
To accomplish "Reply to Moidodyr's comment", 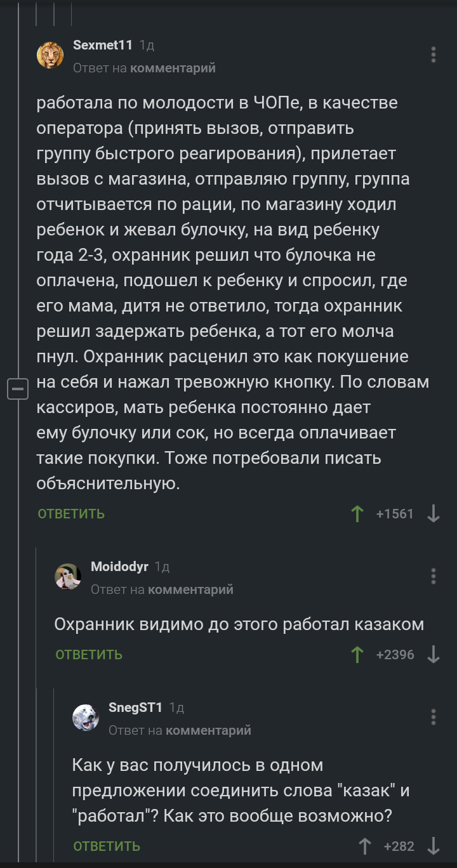I will (x=89, y=655).
